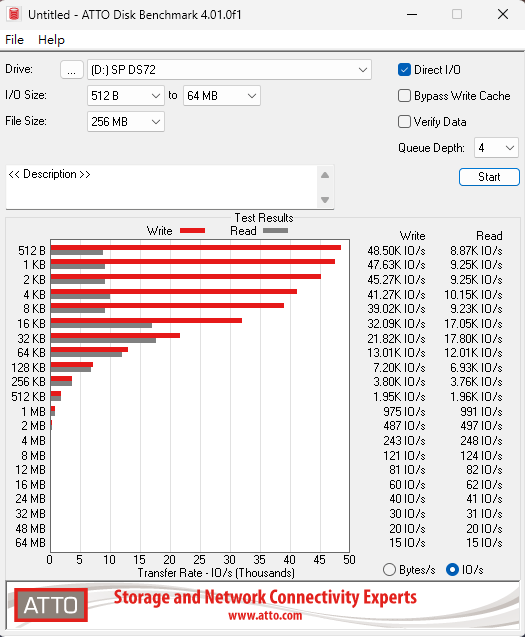Click into the Description text field

tap(161, 187)
